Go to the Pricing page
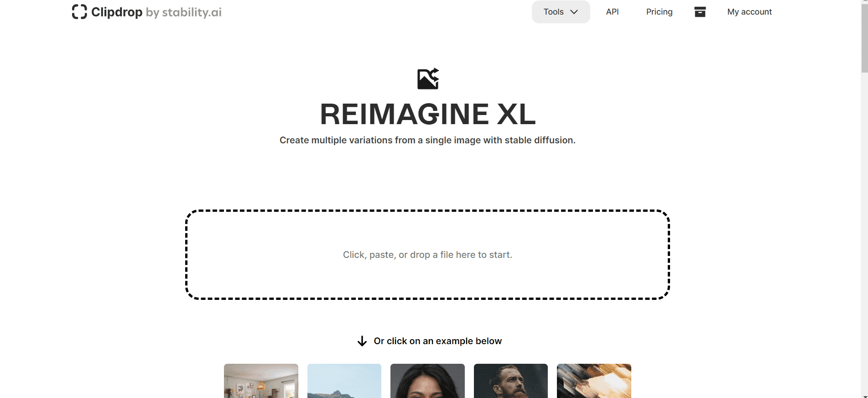The image size is (868, 398). point(659,12)
